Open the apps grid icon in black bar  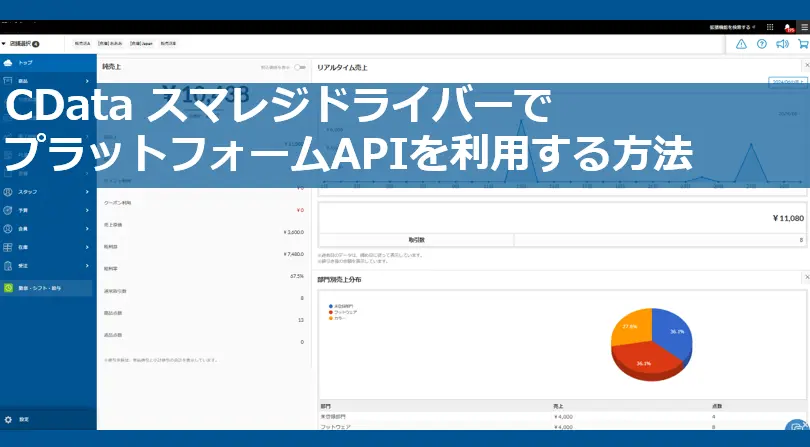click(x=770, y=27)
